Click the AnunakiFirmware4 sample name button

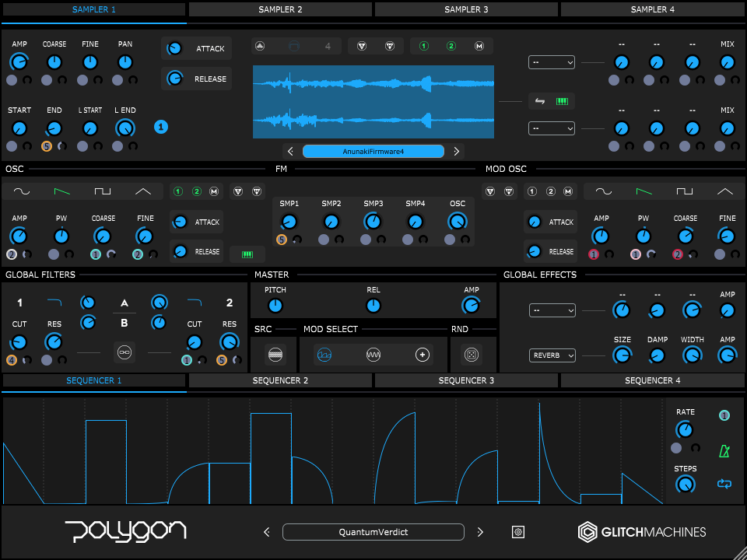(x=373, y=152)
